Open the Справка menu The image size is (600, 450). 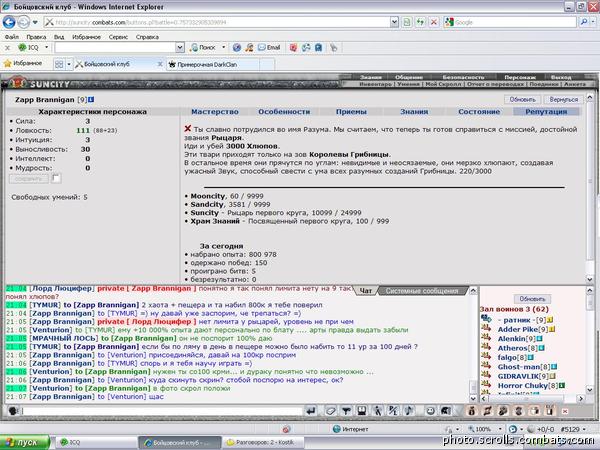click(x=147, y=37)
